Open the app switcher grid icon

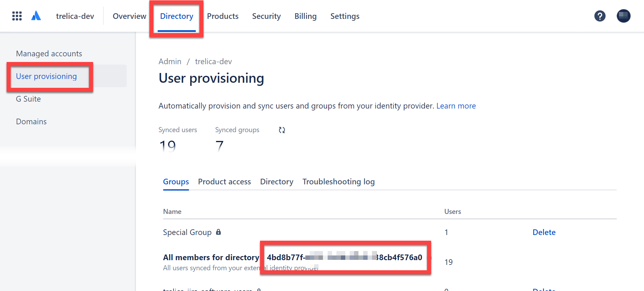(x=17, y=16)
